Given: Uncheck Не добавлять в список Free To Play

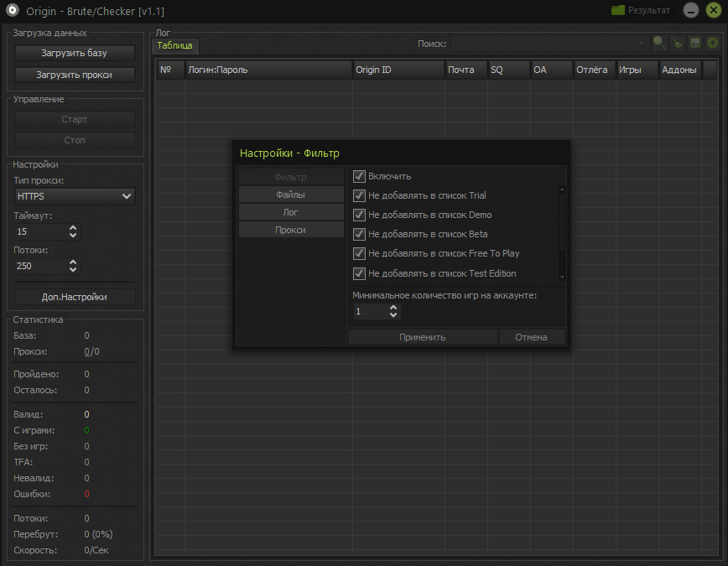Looking at the screenshot, I should tap(359, 253).
